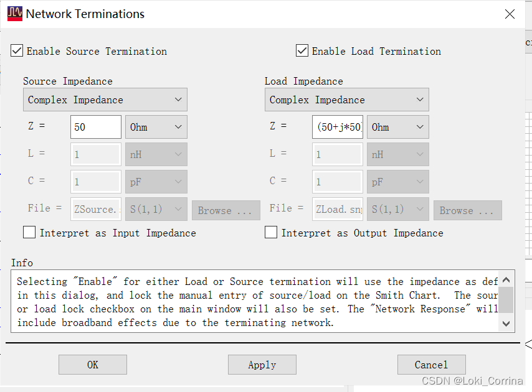Click the Source Impedance label
Screen dimensions: 532x392
(67, 82)
